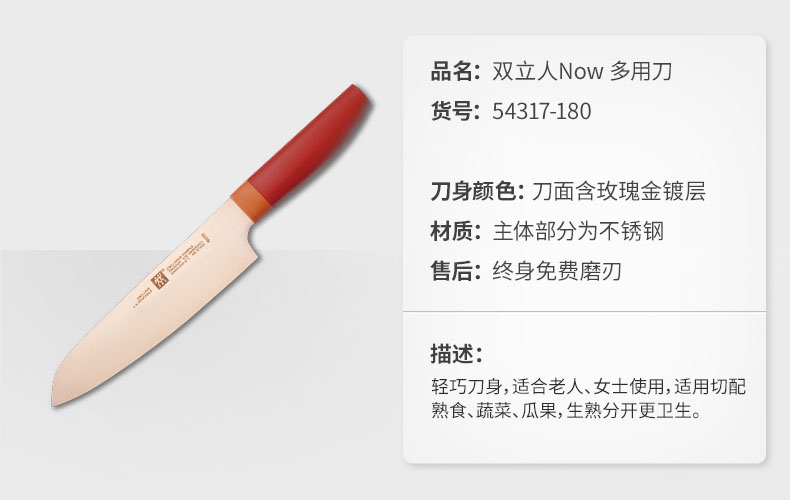Click the 货号 label
790x500 pixels.
coord(456,111)
